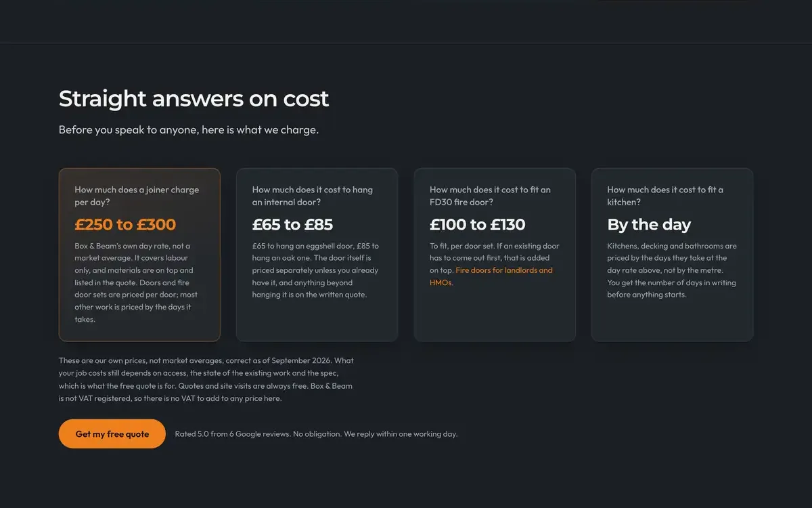Viewport: 812px width, 508px height.
Task: Click the eggshell door description paragraph
Action: (x=315, y=270)
